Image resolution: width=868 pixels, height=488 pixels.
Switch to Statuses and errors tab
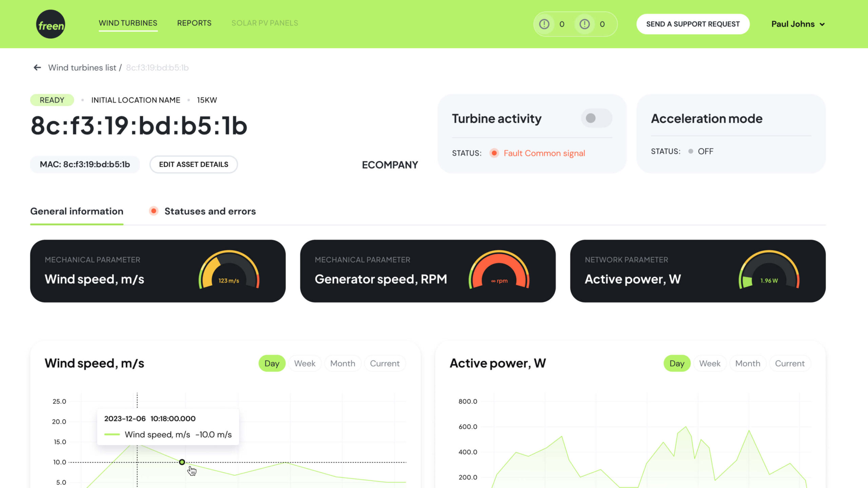[210, 211]
